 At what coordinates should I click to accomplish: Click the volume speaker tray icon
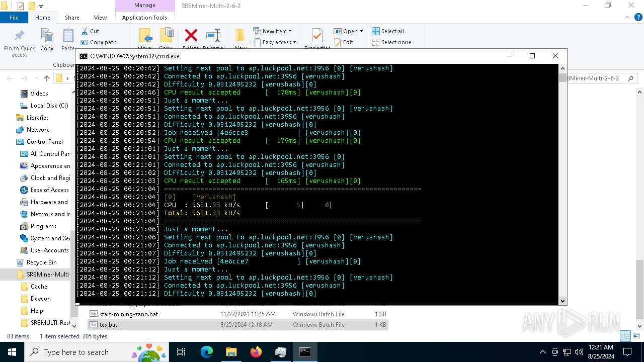pyautogui.click(x=579, y=352)
